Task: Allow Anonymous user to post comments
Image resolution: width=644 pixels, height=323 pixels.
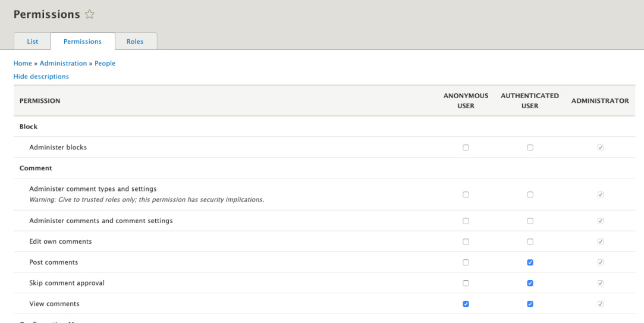Action: (x=466, y=262)
